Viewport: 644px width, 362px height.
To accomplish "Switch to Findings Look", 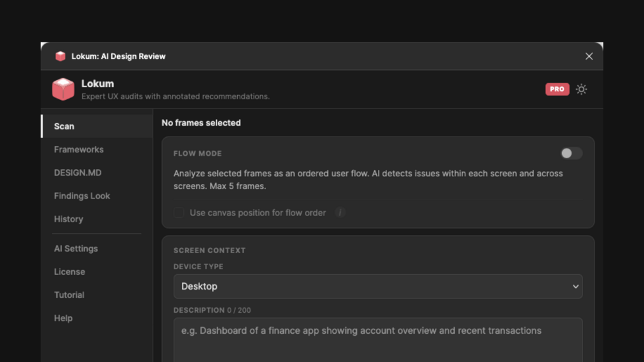I will pos(82,195).
